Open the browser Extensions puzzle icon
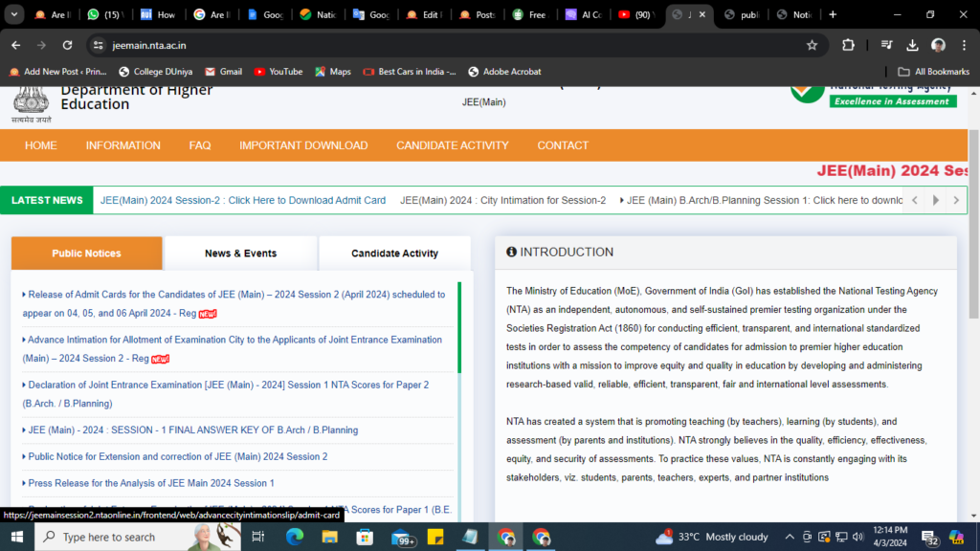980x551 pixels. pyautogui.click(x=848, y=45)
